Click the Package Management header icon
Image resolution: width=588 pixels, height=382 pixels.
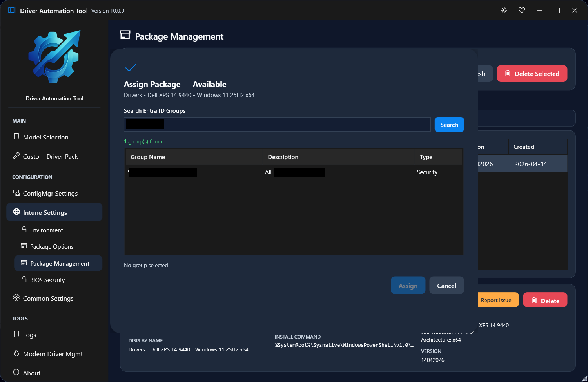click(x=125, y=35)
